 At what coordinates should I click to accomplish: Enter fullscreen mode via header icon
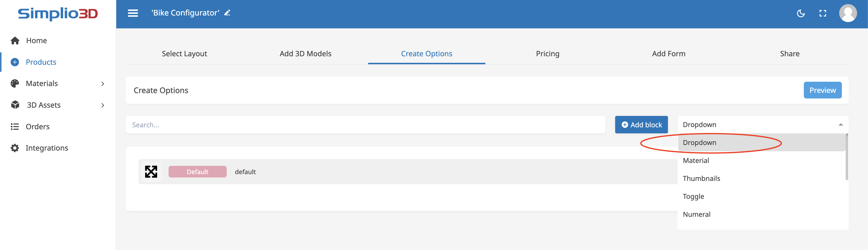(x=822, y=14)
